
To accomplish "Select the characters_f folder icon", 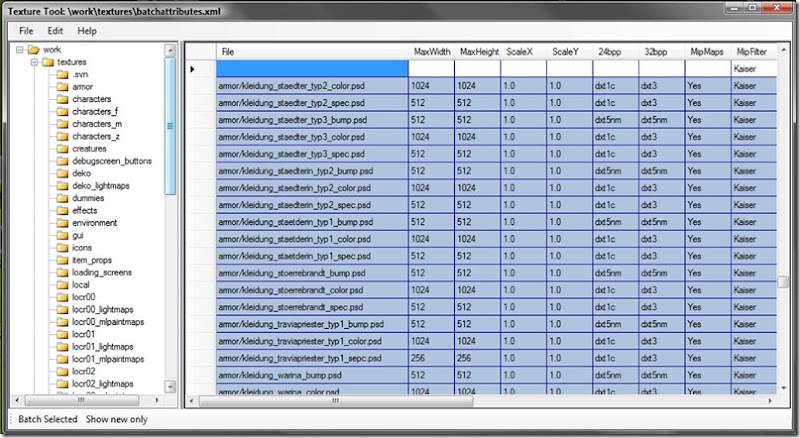I will point(62,111).
